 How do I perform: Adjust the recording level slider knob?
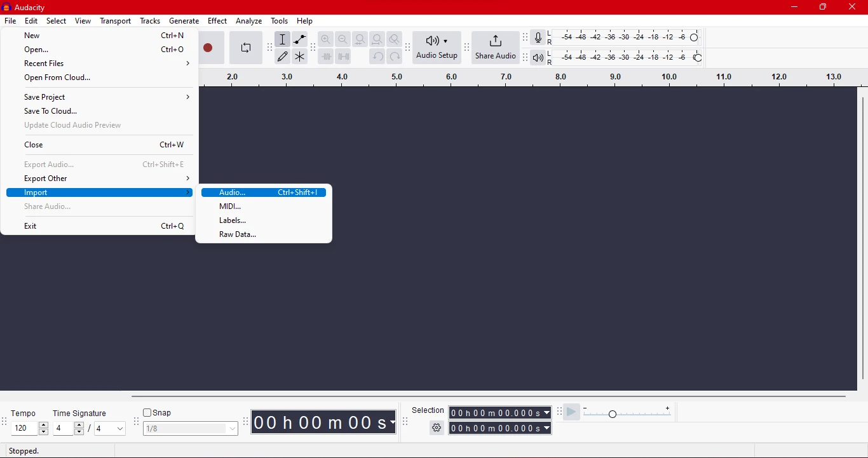pyautogui.click(x=695, y=38)
